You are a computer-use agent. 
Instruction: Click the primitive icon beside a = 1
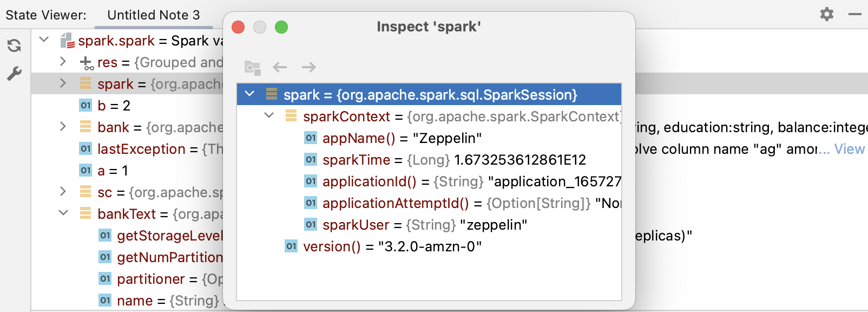point(86,170)
